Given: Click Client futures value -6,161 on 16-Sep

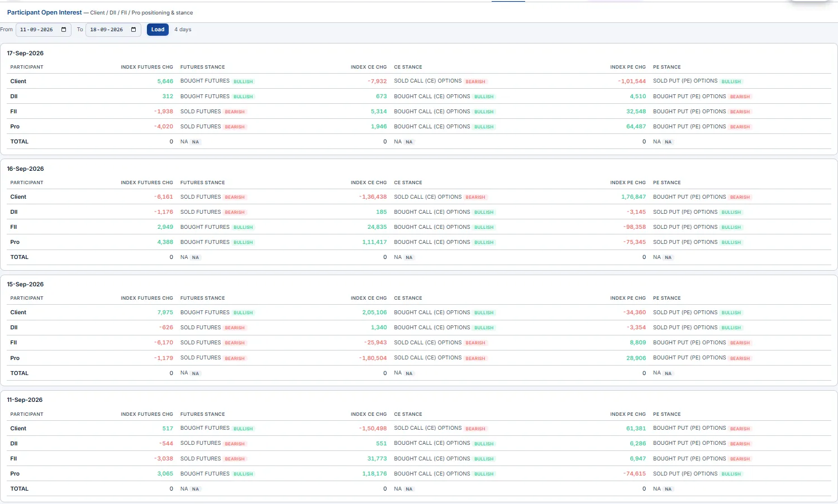Looking at the screenshot, I should tap(164, 197).
